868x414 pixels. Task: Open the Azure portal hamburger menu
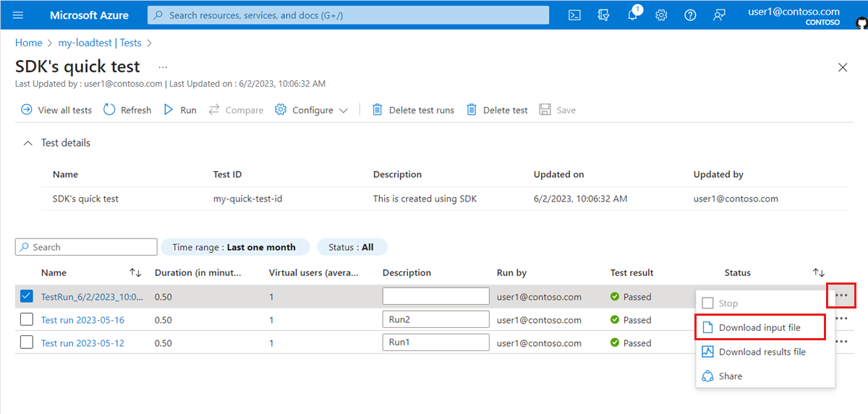click(x=18, y=15)
